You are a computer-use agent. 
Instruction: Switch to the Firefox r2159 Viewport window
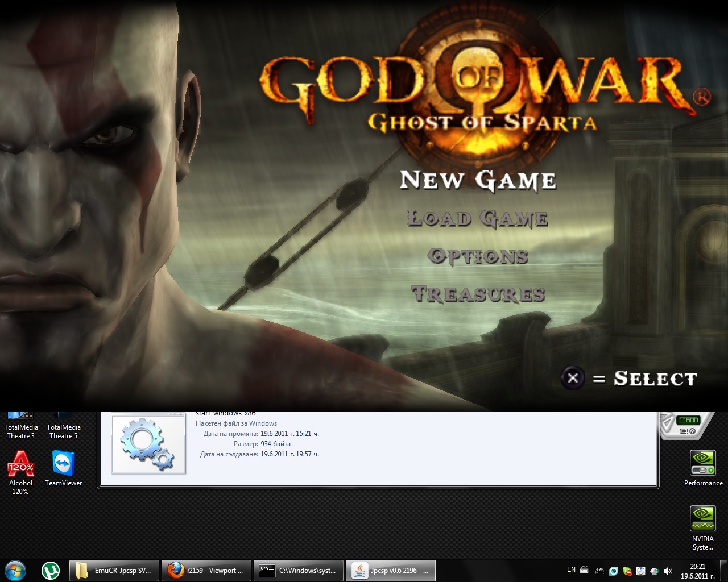tap(206, 570)
